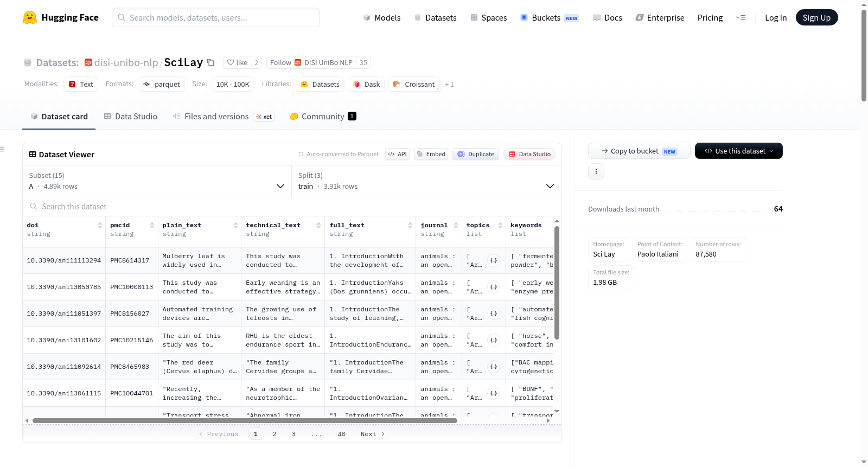Go to page 3 of the table
The width and height of the screenshot is (868, 467).
[x=293, y=434]
